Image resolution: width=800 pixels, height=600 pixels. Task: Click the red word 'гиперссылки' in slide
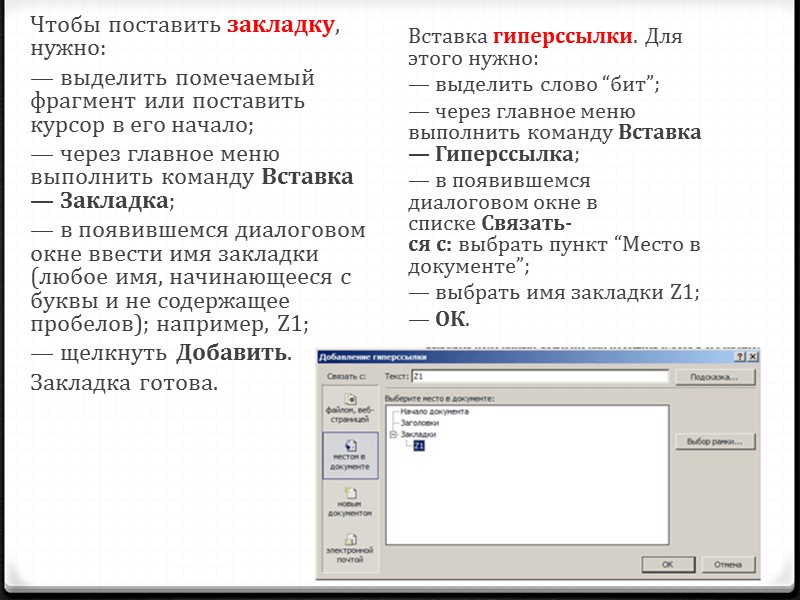pos(563,36)
